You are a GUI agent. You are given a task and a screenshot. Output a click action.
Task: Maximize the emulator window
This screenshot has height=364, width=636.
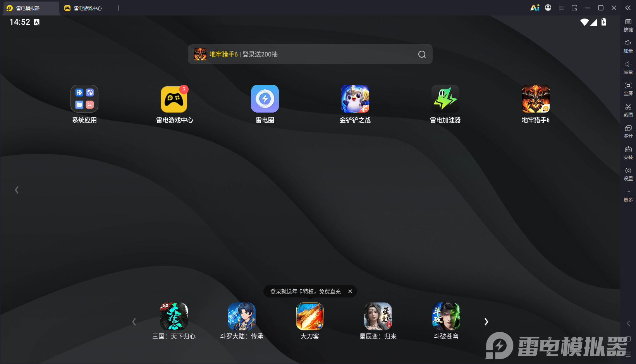(601, 8)
